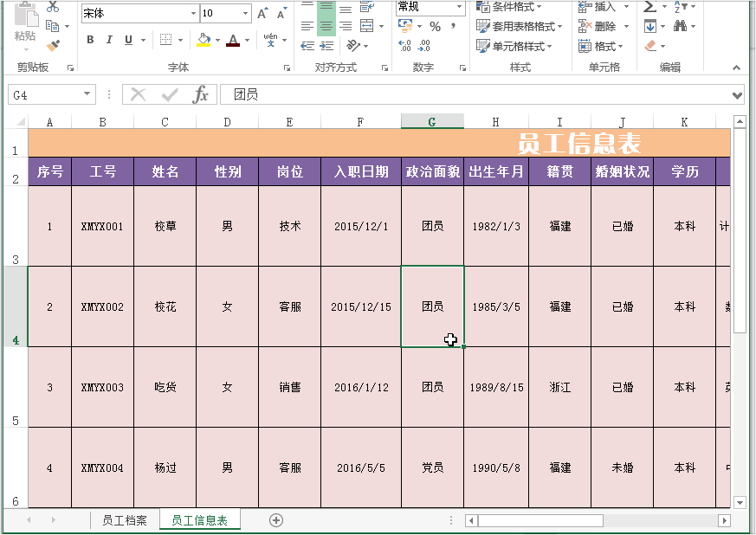Activate the Format Painter brush
Image resolution: width=756 pixels, height=535 pixels.
(53, 46)
